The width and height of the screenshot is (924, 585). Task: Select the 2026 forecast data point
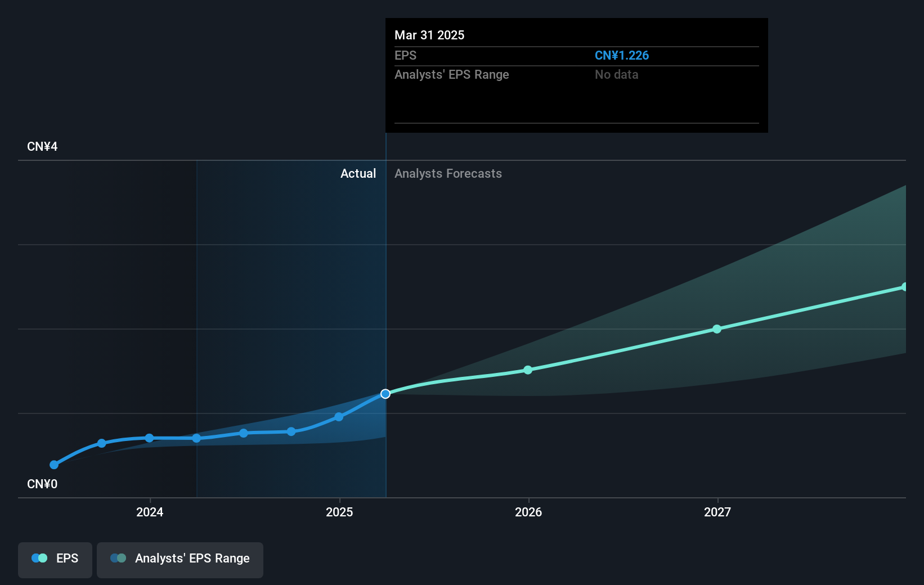528,370
